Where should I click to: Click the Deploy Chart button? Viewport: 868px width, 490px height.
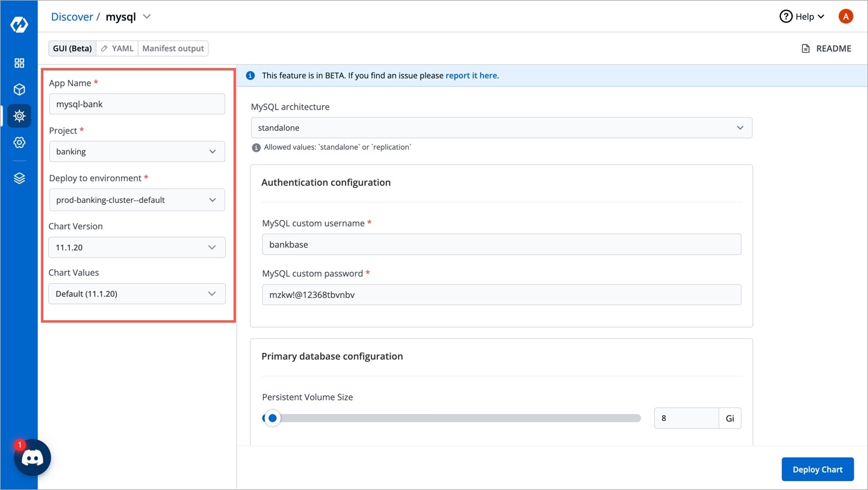[x=817, y=470]
